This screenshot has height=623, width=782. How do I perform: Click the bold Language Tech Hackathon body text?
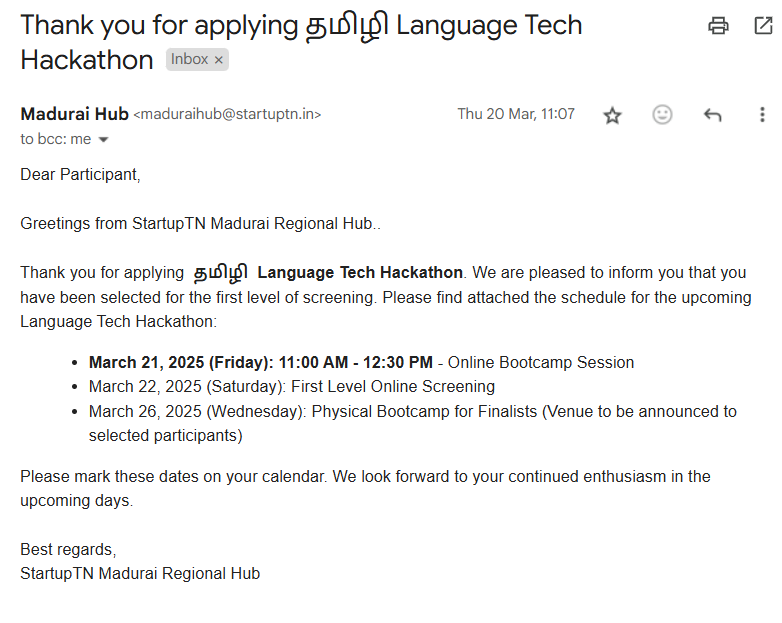point(360,272)
